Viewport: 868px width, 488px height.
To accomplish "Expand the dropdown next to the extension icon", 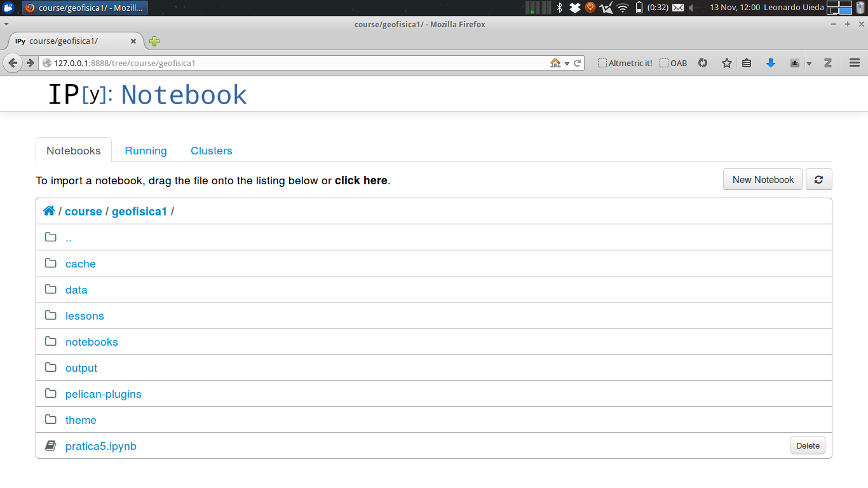I will (809, 64).
